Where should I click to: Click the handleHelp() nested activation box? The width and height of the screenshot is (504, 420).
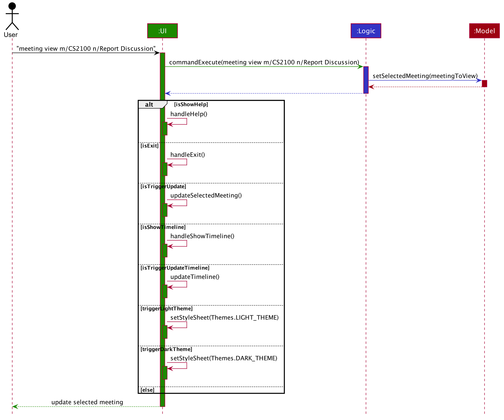pyautogui.click(x=165, y=129)
